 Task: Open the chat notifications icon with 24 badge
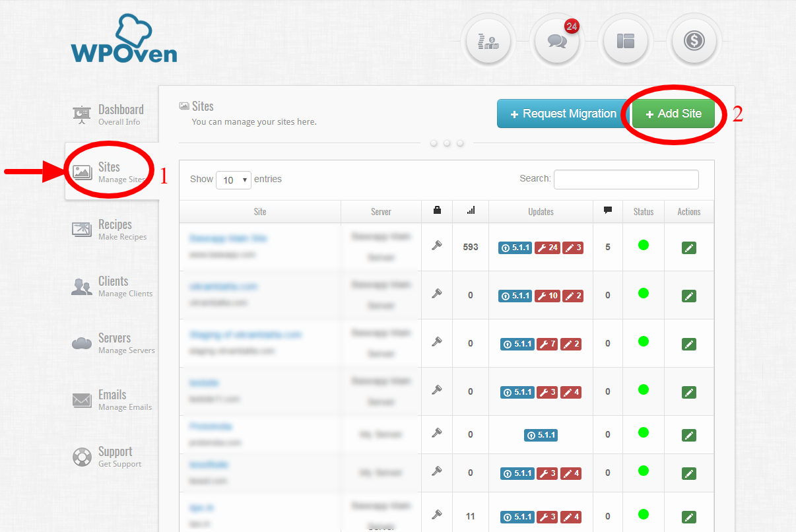(557, 41)
